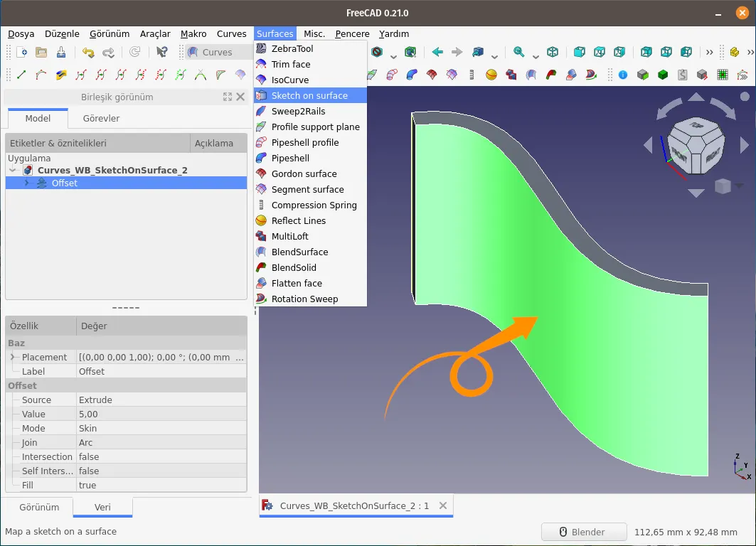
Task: Click the Blender navigation style button
Action: (583, 532)
